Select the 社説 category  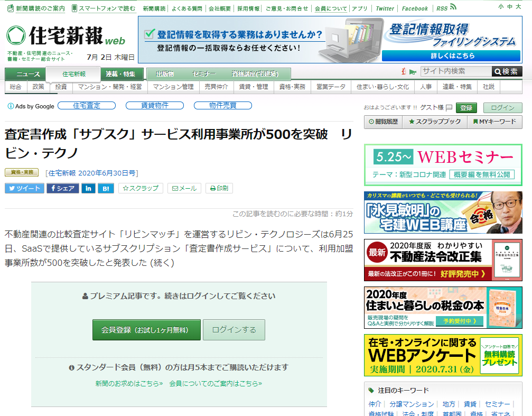489,87
